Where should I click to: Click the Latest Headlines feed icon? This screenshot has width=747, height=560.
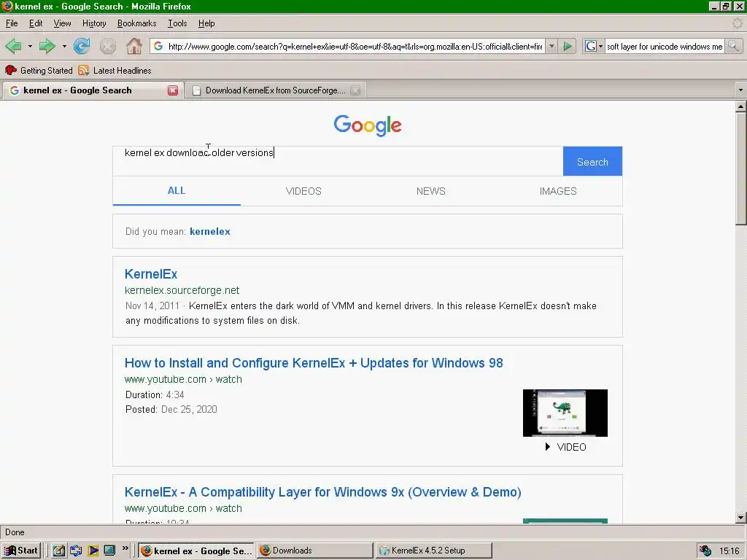coord(84,71)
